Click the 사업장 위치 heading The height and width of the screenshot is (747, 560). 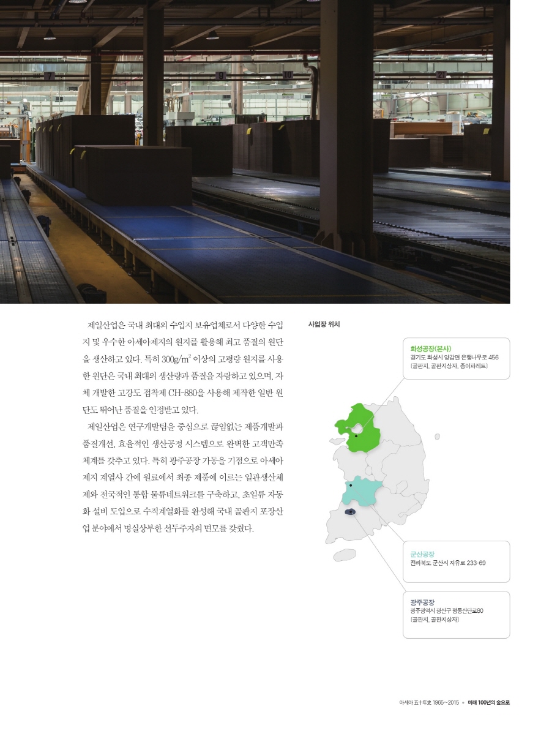[324, 324]
